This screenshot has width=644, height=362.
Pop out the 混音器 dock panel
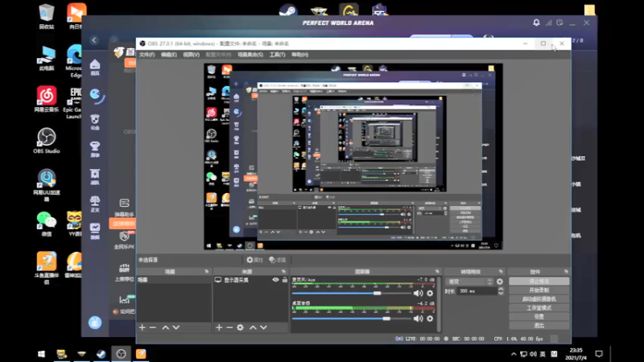coord(437,271)
